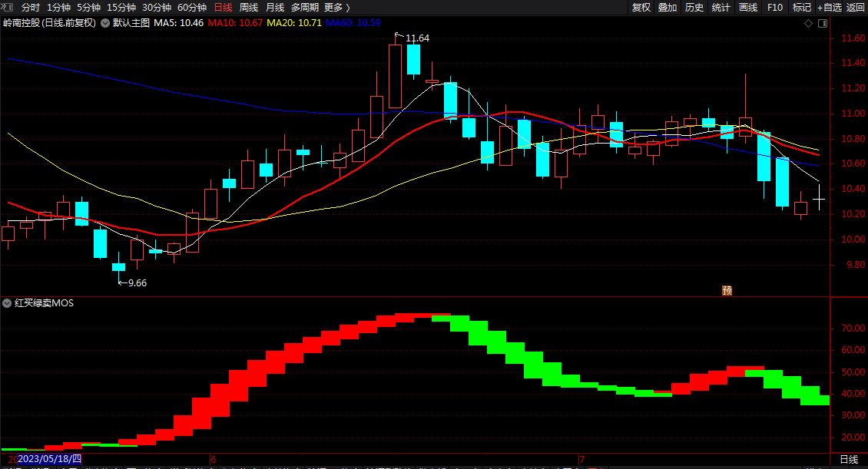Toggle the right side panel icon
868x469 pixels.
[x=823, y=23]
